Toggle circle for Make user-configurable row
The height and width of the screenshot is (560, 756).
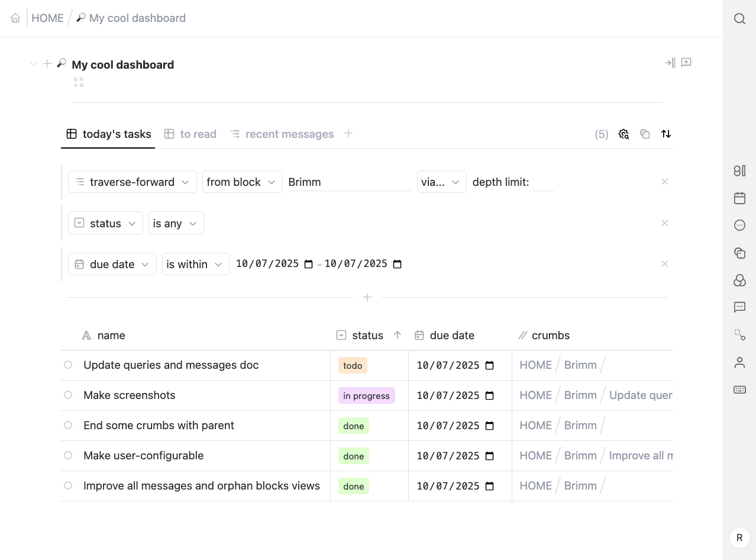(x=68, y=455)
